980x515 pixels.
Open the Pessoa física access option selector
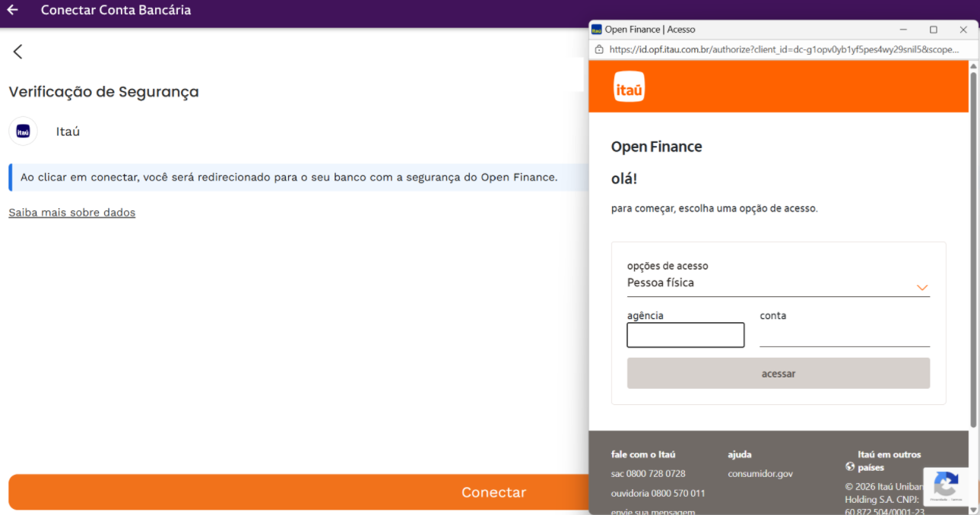(778, 283)
